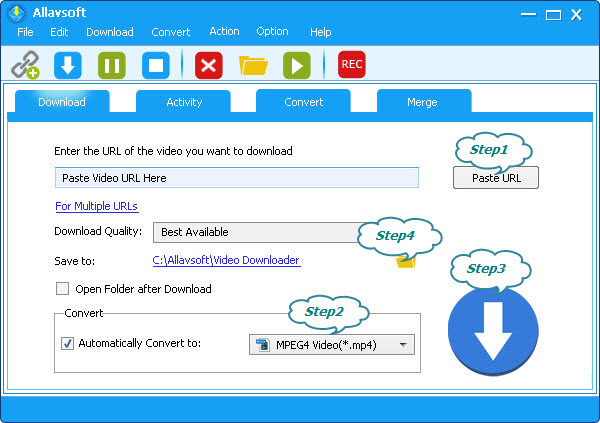Viewport: 600px width, 423px height.
Task: Open the Action menu
Action: point(224,31)
